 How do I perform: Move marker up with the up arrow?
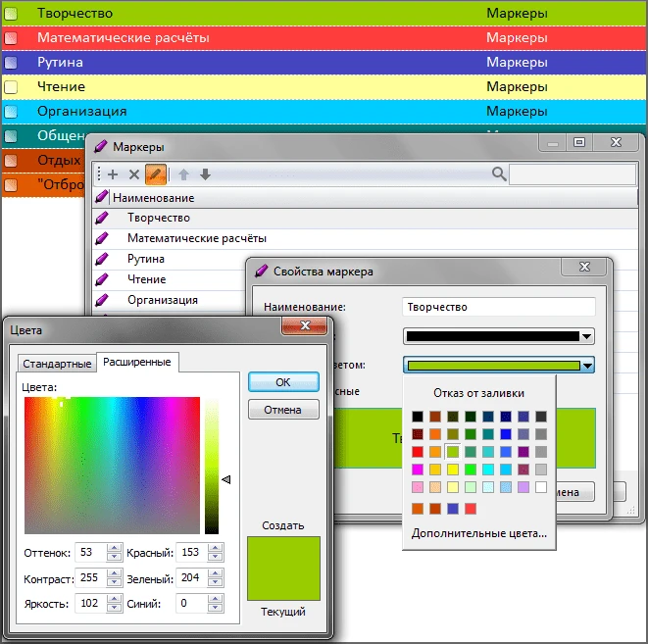pyautogui.click(x=183, y=174)
